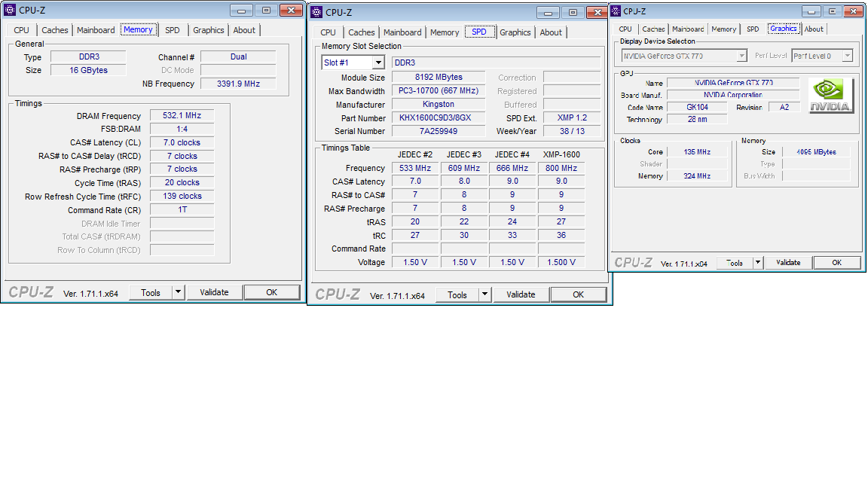
Task: Open the About tab in the right window
Action: tap(814, 29)
